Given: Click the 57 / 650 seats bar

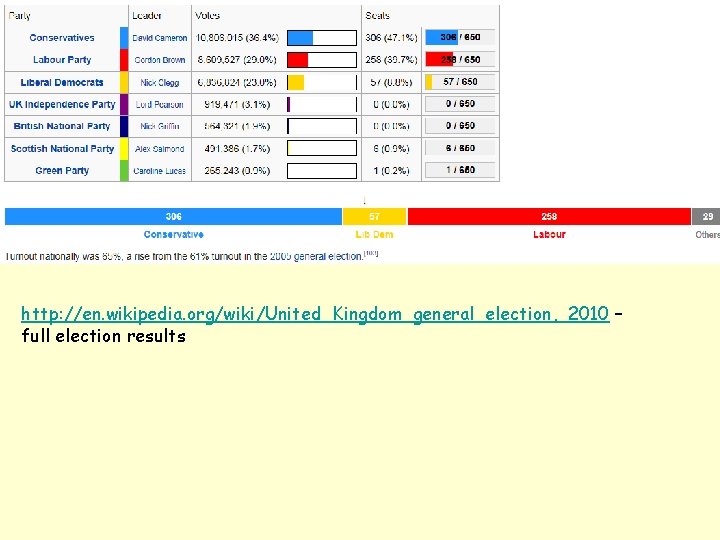Looking at the screenshot, I should point(460,82).
